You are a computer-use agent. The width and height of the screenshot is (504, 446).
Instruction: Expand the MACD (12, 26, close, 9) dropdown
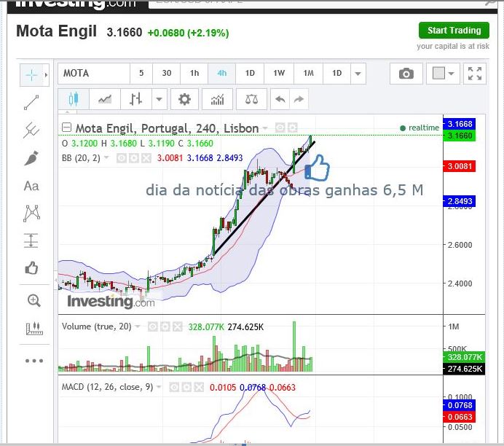(159, 387)
